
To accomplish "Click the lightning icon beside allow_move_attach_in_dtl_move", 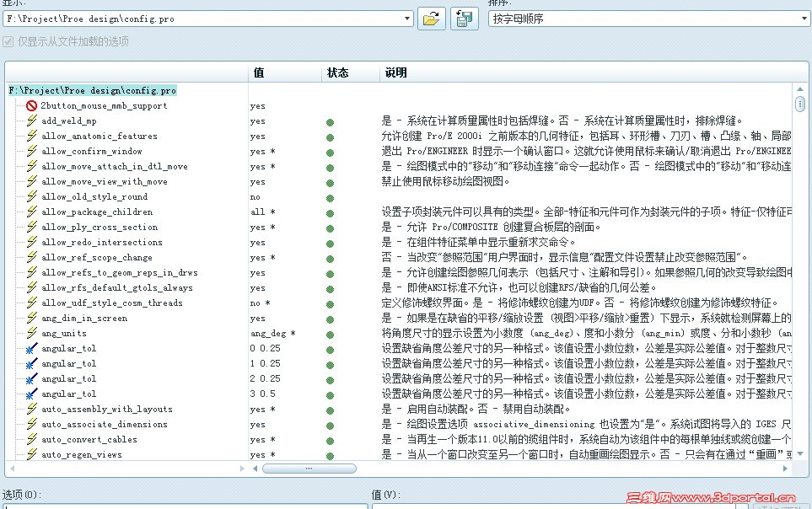I will click(32, 166).
